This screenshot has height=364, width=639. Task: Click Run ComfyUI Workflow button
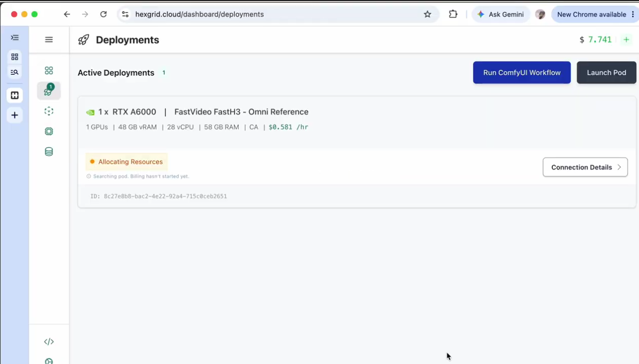click(522, 72)
